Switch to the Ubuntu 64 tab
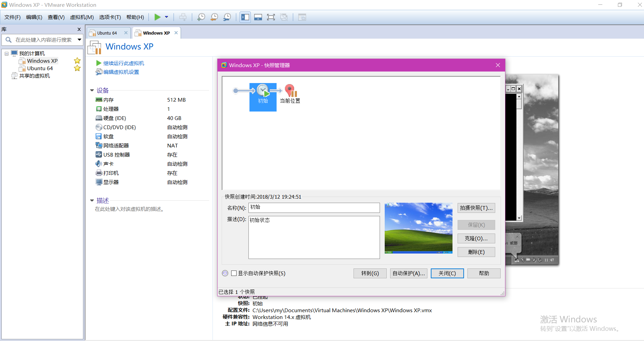The image size is (644, 341). click(107, 33)
